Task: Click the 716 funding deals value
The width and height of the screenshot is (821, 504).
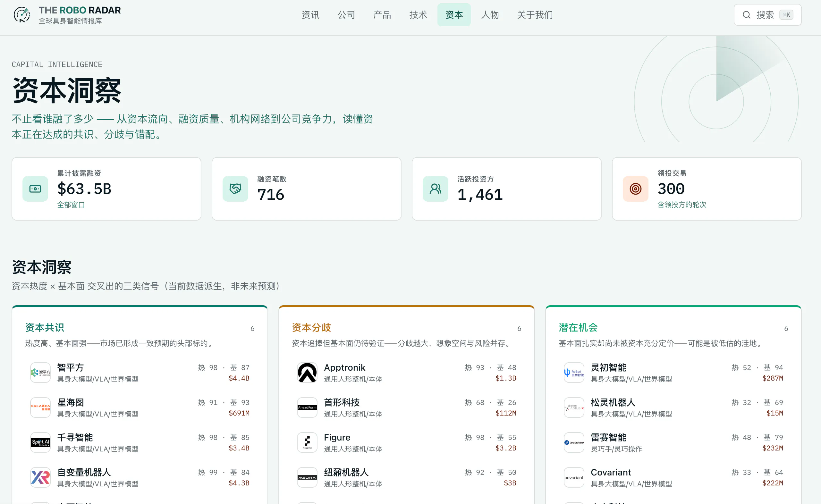Action: click(271, 195)
